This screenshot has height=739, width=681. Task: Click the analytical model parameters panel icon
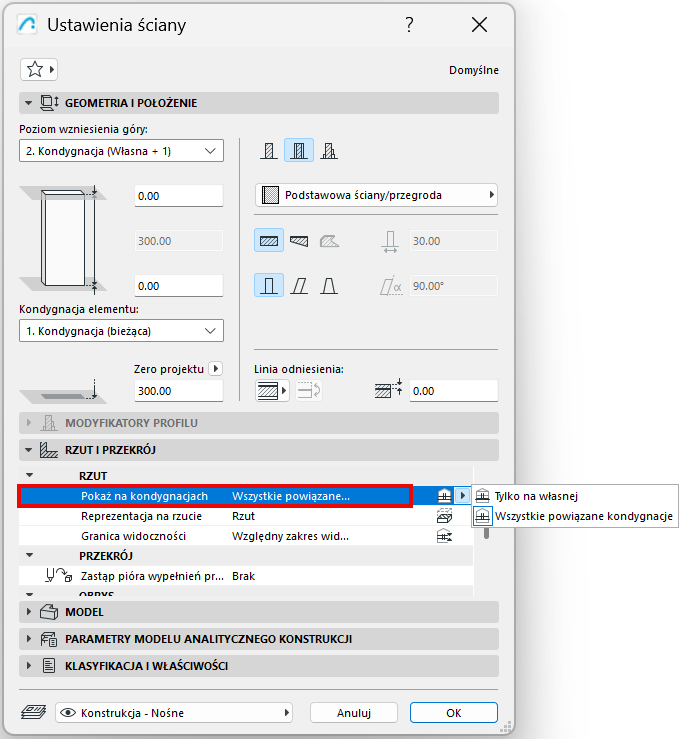(49, 639)
